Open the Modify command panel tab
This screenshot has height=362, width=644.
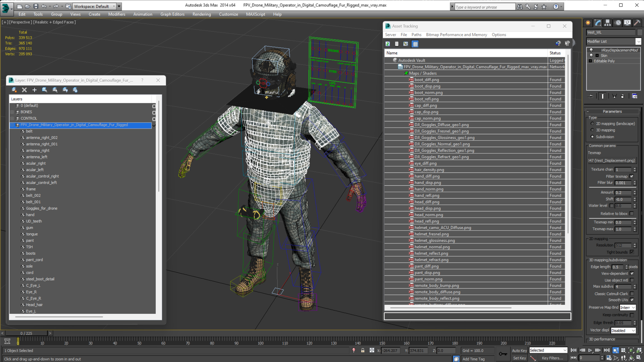pyautogui.click(x=598, y=23)
